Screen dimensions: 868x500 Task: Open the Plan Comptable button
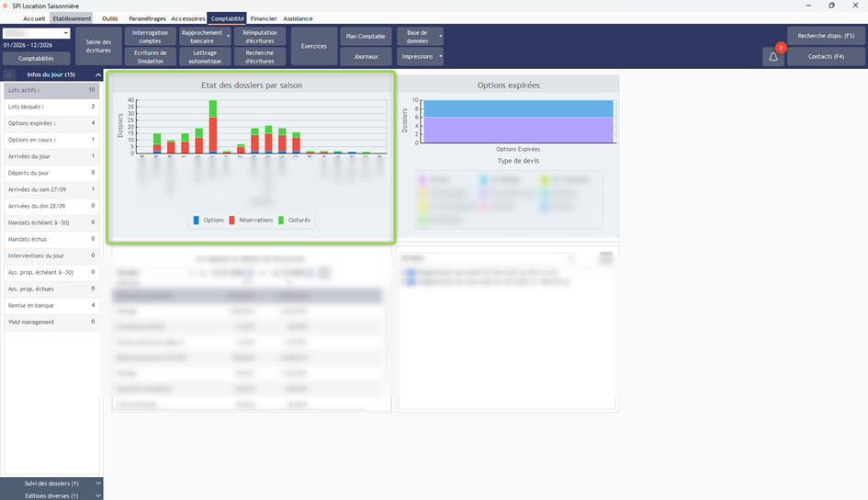(x=366, y=36)
